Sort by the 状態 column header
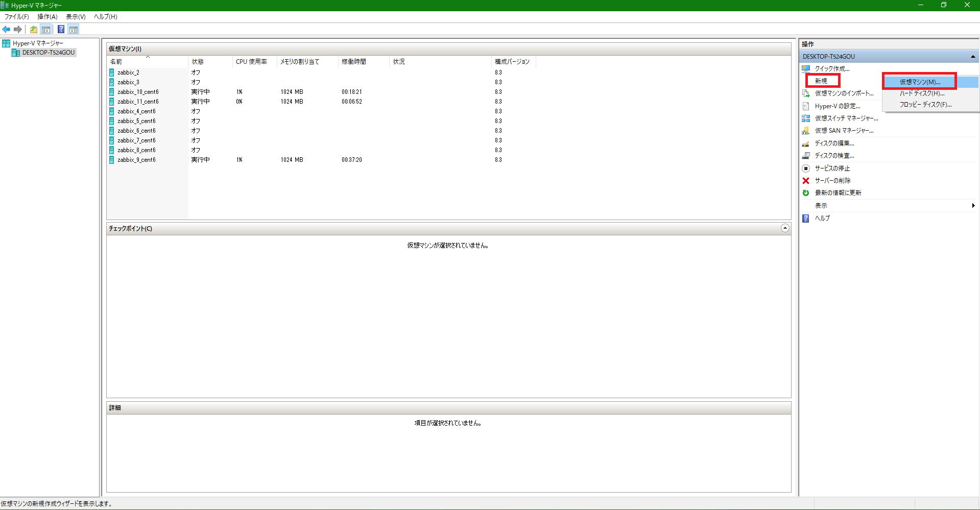Image resolution: width=980 pixels, height=510 pixels. [x=210, y=62]
